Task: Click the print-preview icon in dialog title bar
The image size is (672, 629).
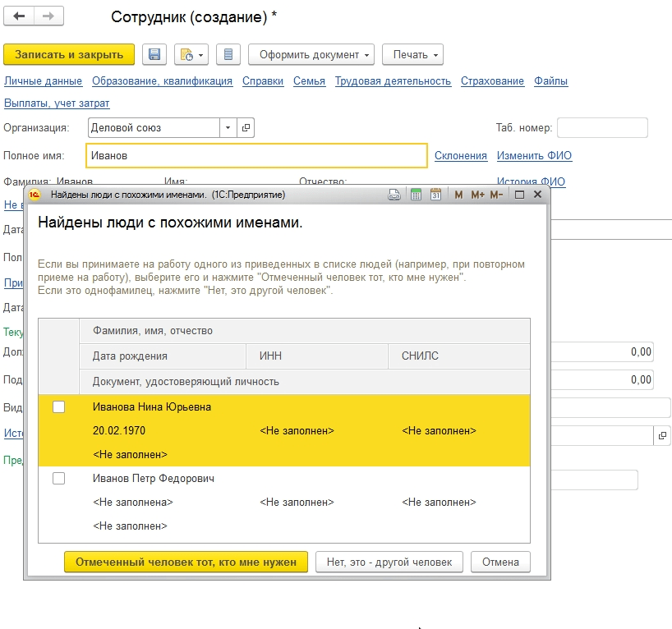Action: click(394, 195)
